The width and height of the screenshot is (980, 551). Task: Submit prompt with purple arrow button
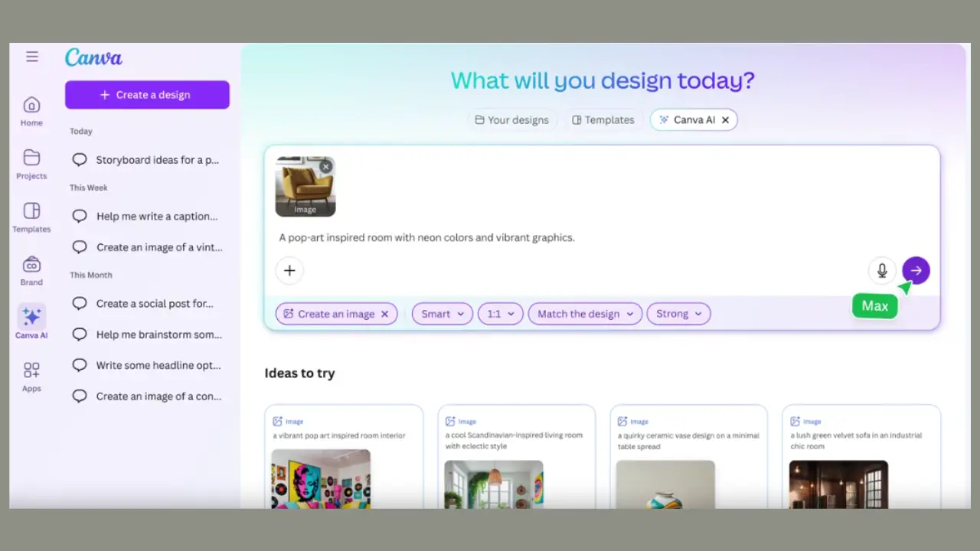tap(916, 270)
